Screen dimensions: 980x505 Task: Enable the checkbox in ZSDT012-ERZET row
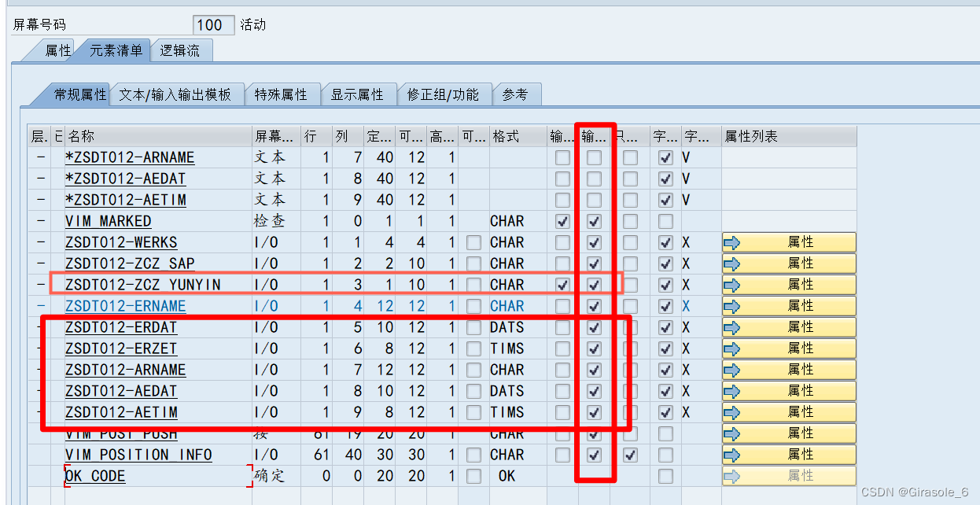pyautogui.click(x=594, y=348)
